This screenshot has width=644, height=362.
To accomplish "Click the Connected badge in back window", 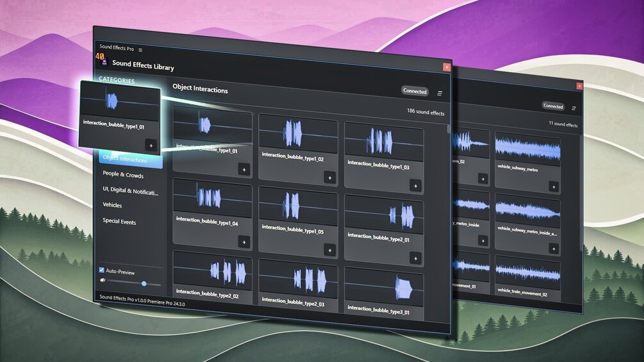I will pos(553,106).
